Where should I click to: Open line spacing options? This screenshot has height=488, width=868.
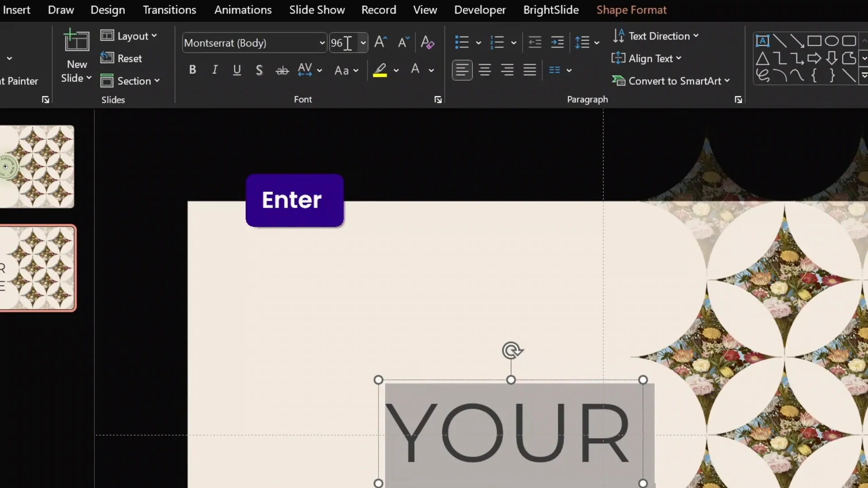pos(587,42)
